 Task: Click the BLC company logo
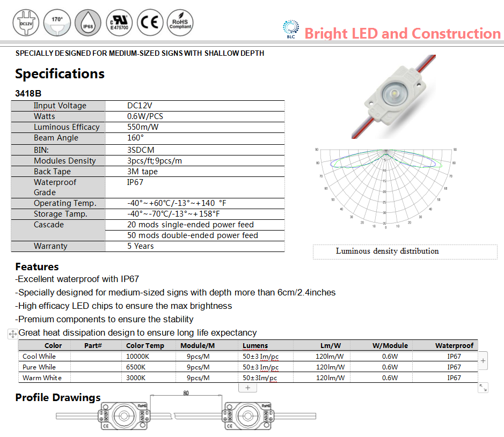(x=291, y=29)
